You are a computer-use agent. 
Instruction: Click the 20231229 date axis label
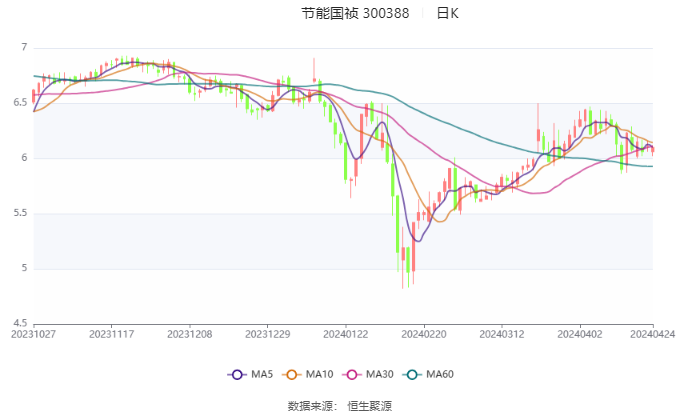[268, 334]
